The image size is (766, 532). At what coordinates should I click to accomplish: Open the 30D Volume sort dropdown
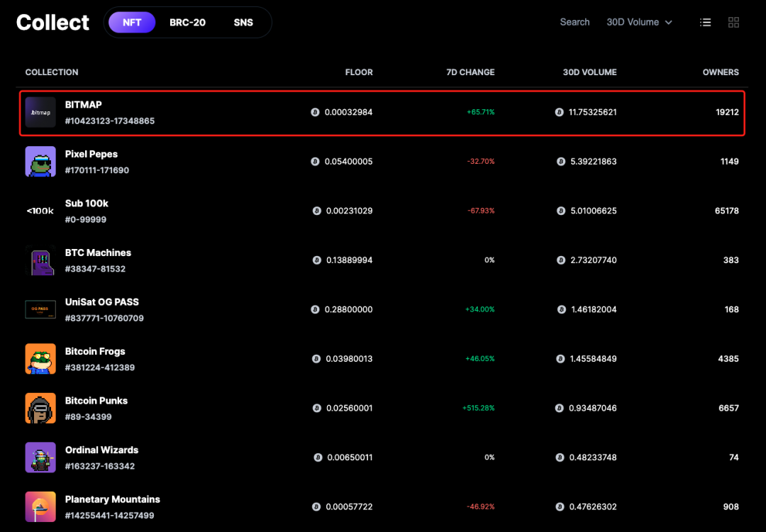click(x=640, y=23)
